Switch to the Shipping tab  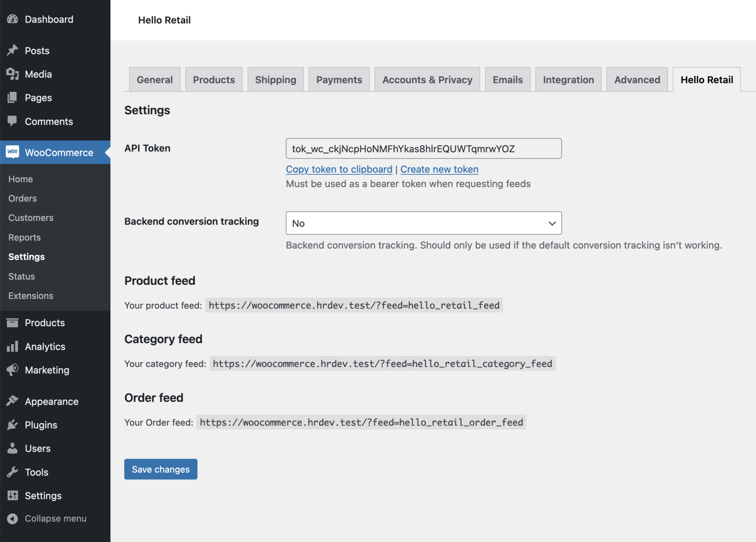(x=276, y=80)
